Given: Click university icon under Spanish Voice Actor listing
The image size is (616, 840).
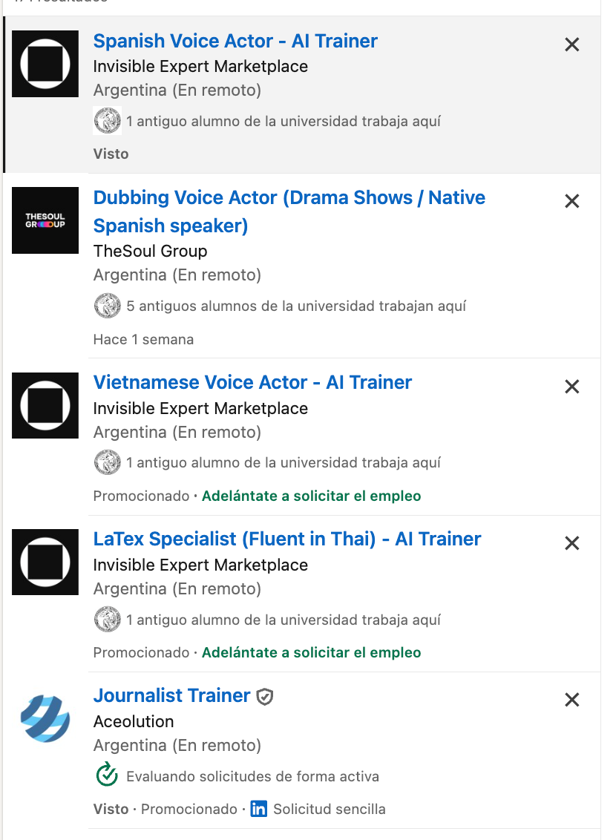Looking at the screenshot, I should tap(107, 120).
